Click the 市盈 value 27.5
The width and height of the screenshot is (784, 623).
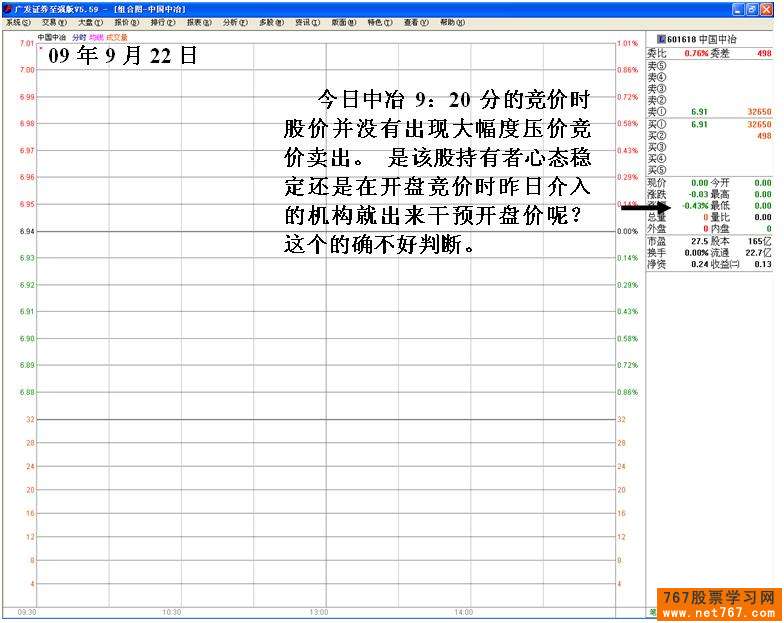tap(700, 242)
